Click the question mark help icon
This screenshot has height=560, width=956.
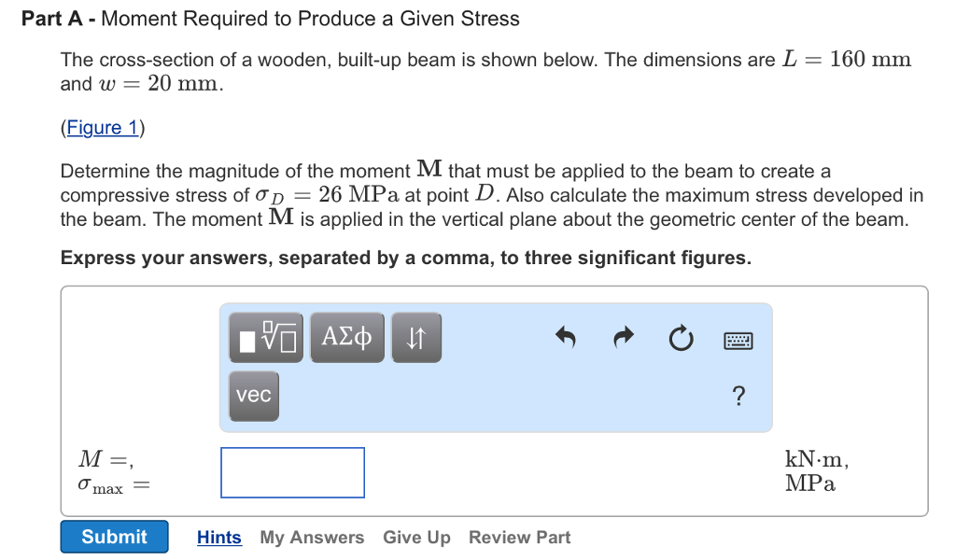(x=738, y=396)
